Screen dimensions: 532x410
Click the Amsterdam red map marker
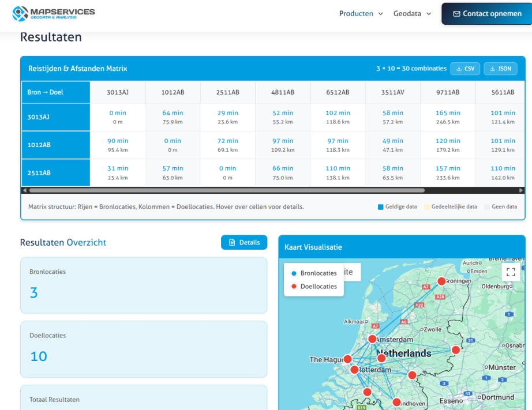(x=372, y=339)
